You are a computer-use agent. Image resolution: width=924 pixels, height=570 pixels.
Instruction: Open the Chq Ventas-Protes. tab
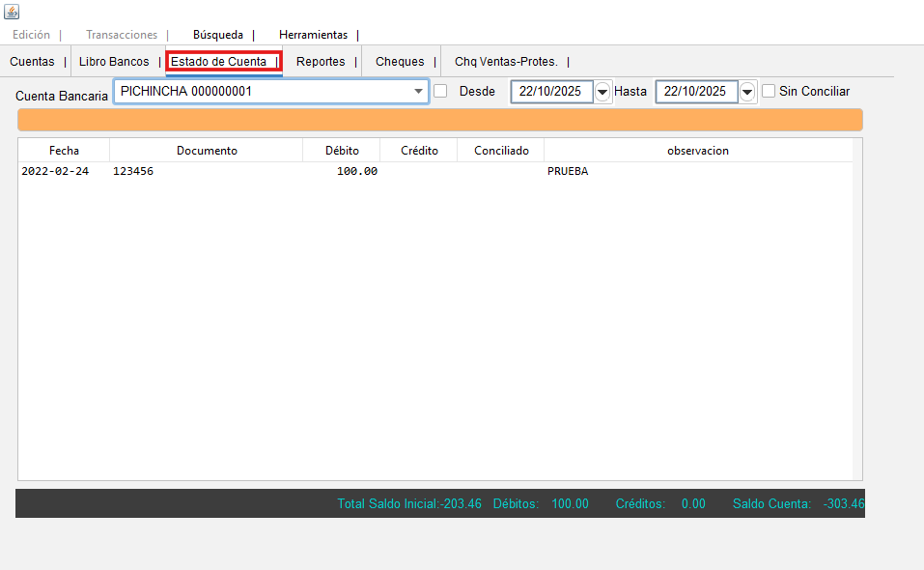[x=506, y=62]
